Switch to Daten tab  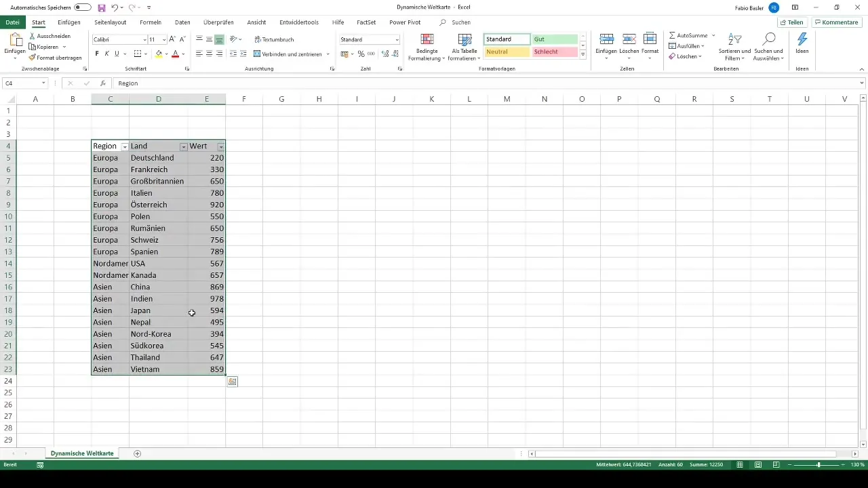click(182, 22)
